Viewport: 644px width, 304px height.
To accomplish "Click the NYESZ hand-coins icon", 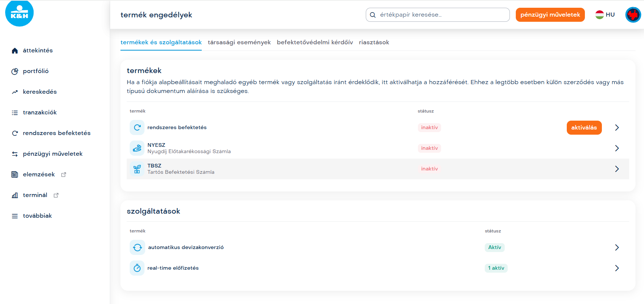I will tap(137, 148).
